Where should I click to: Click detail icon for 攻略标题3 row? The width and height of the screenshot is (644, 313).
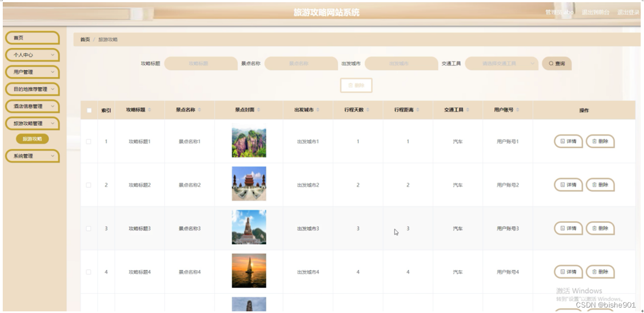click(x=563, y=228)
